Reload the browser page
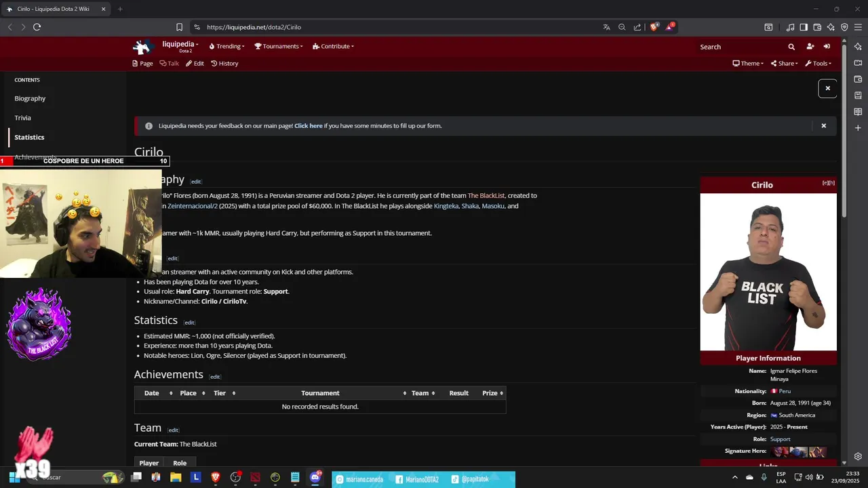The image size is (868, 488). point(37,27)
